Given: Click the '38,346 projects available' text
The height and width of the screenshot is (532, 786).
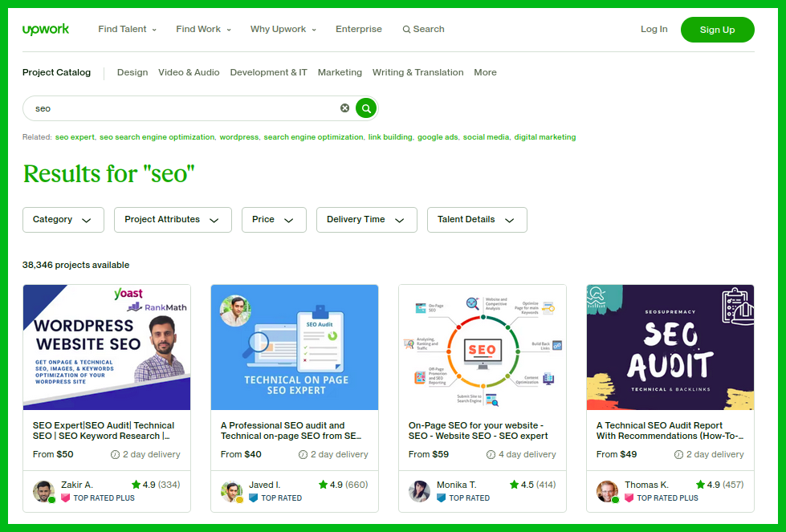Looking at the screenshot, I should (75, 265).
